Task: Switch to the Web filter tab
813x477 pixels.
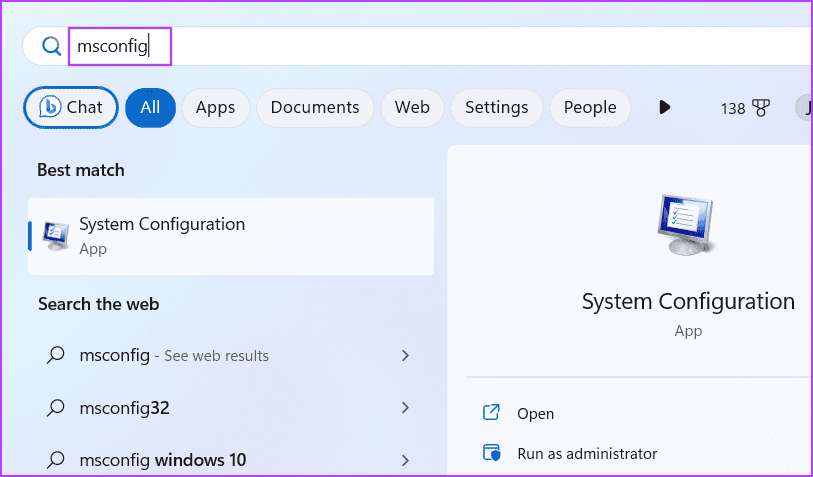Action: tap(412, 107)
